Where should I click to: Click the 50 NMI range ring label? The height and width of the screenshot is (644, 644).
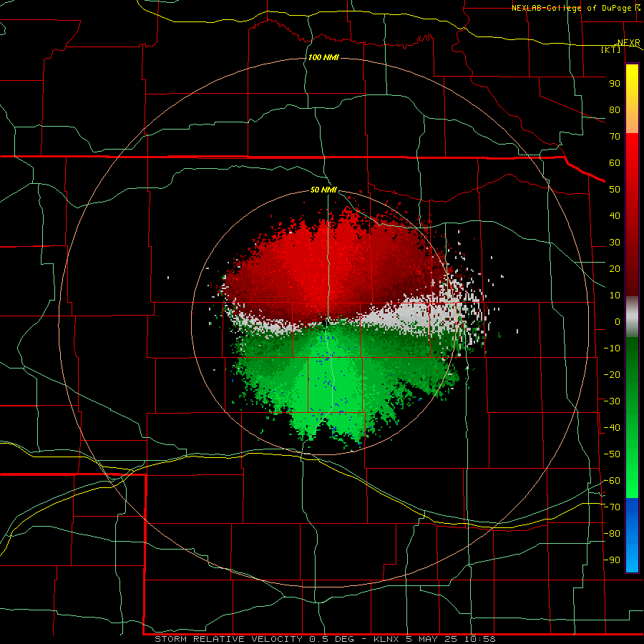tap(323, 190)
